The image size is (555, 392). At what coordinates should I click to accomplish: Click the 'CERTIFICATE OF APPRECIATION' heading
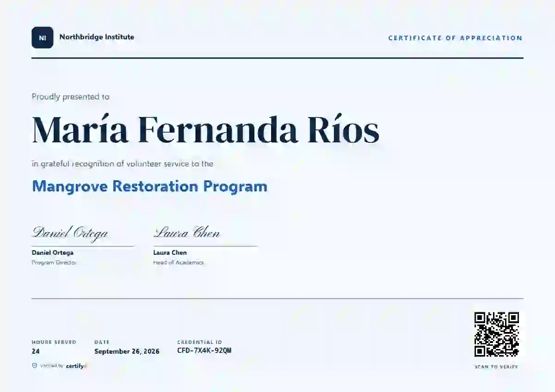pos(455,38)
